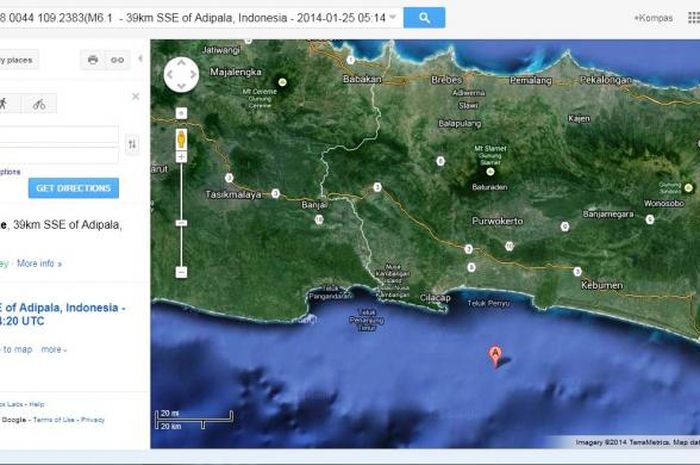Click the Baturaden map label
This screenshot has width=700, height=465.
pyautogui.click(x=490, y=187)
